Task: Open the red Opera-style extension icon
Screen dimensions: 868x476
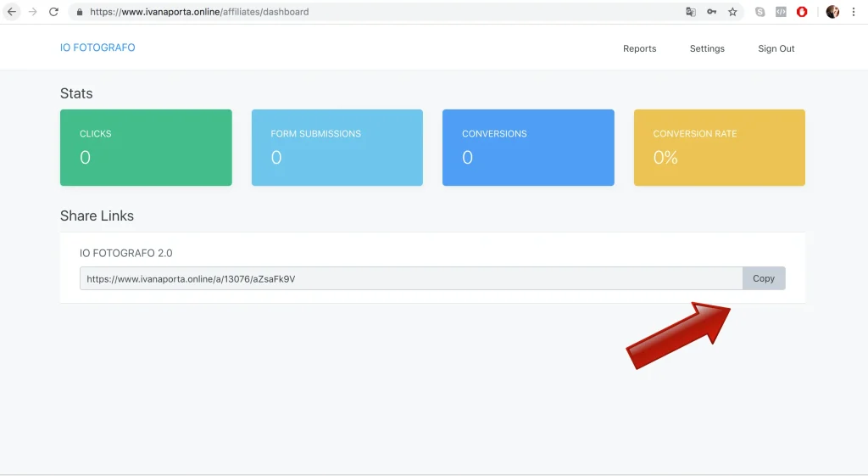Action: (802, 12)
